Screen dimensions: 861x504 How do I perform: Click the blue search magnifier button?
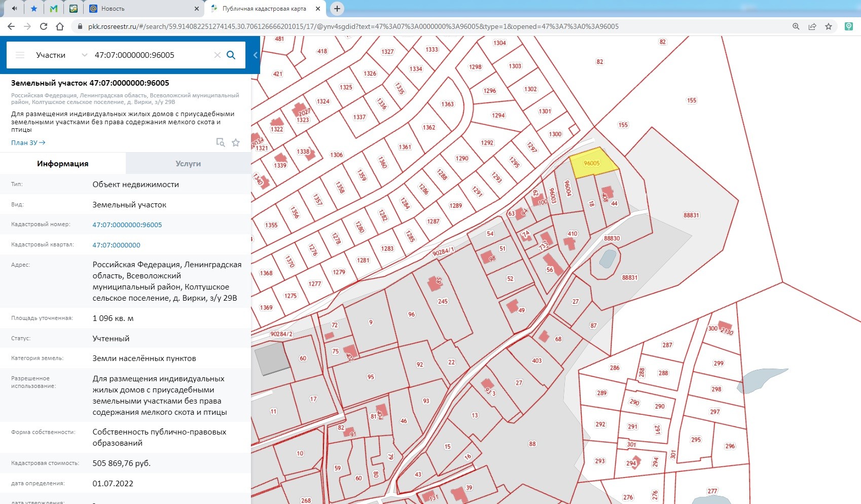pyautogui.click(x=231, y=55)
